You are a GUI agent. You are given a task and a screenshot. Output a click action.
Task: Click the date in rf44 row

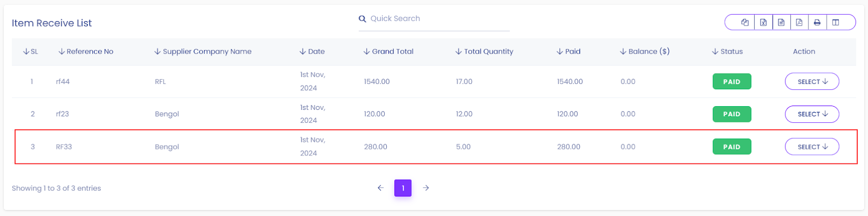coord(312,81)
